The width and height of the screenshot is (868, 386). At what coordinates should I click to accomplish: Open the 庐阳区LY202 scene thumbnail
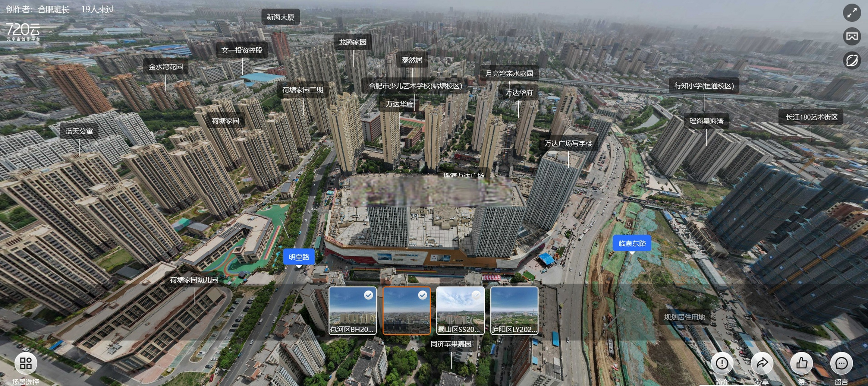[514, 311]
